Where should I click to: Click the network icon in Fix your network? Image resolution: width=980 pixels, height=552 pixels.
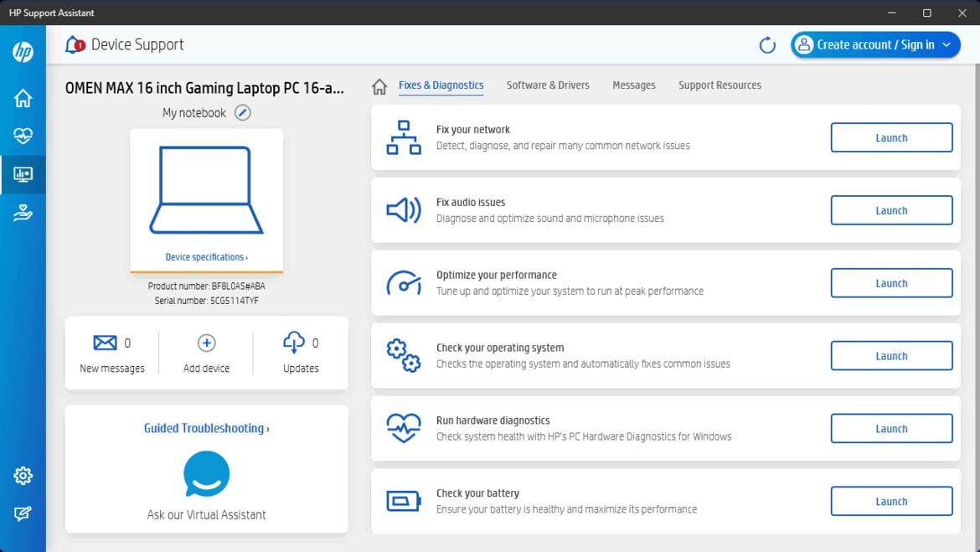404,137
